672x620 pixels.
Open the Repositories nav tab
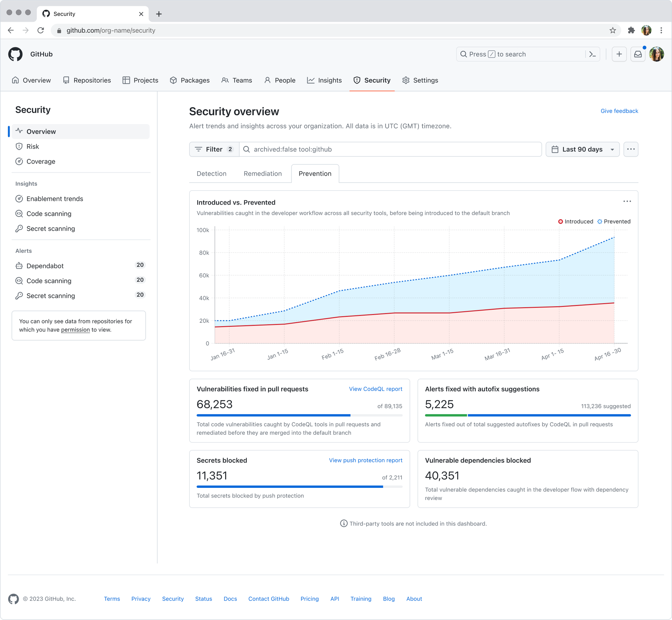click(x=87, y=80)
